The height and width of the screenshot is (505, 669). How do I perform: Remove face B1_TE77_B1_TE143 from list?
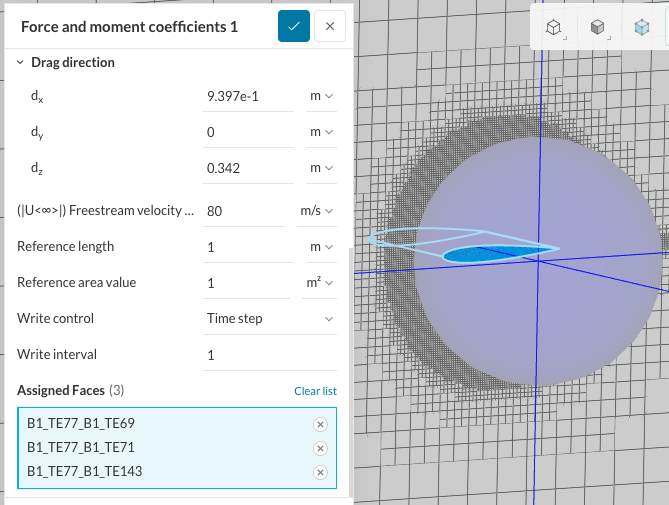click(320, 472)
